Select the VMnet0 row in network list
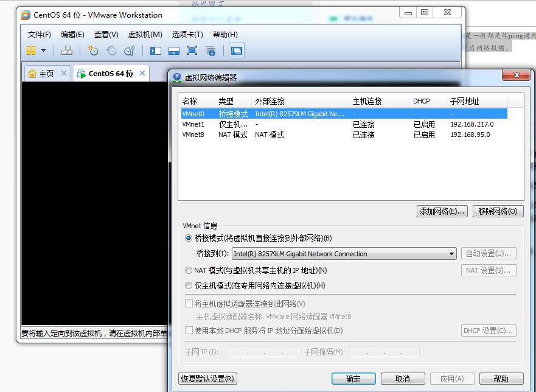The width and height of the screenshot is (536, 392). click(344, 114)
